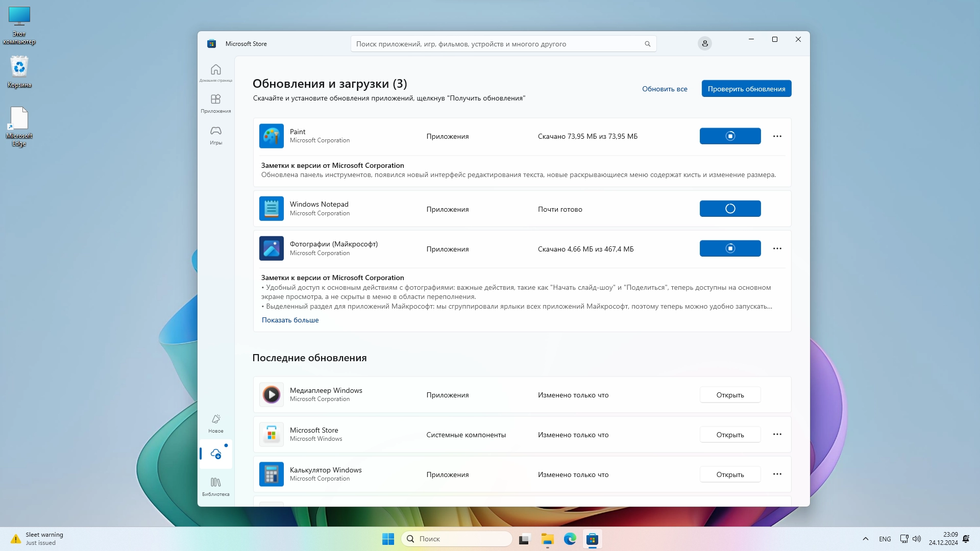
Task: Click the Windows Notepad progress button
Action: click(730, 209)
